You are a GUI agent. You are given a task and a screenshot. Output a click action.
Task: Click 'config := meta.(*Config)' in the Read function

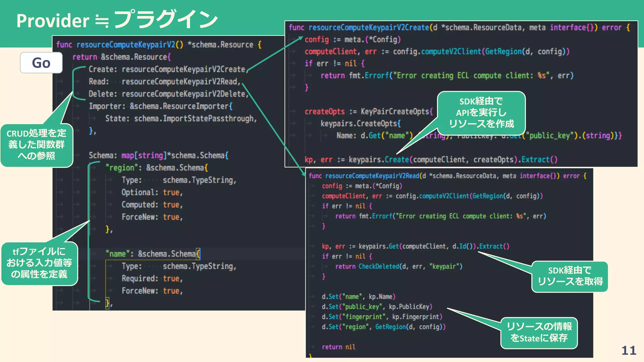[x=362, y=186]
